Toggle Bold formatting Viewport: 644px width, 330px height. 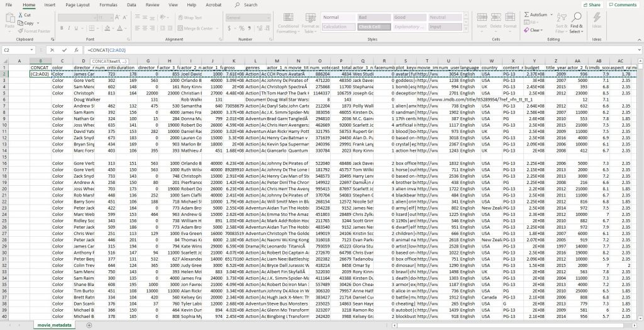[x=62, y=28]
